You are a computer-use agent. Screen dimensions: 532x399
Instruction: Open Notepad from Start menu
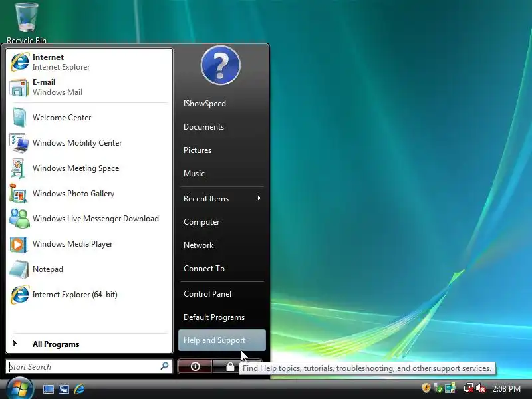pyautogui.click(x=89, y=269)
